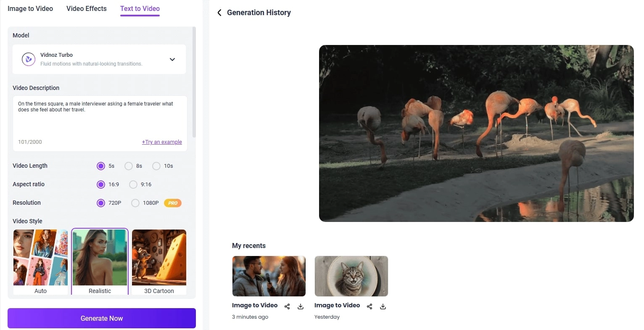Click the PRO badge beside 1080P
This screenshot has width=644, height=330.
[x=172, y=203]
